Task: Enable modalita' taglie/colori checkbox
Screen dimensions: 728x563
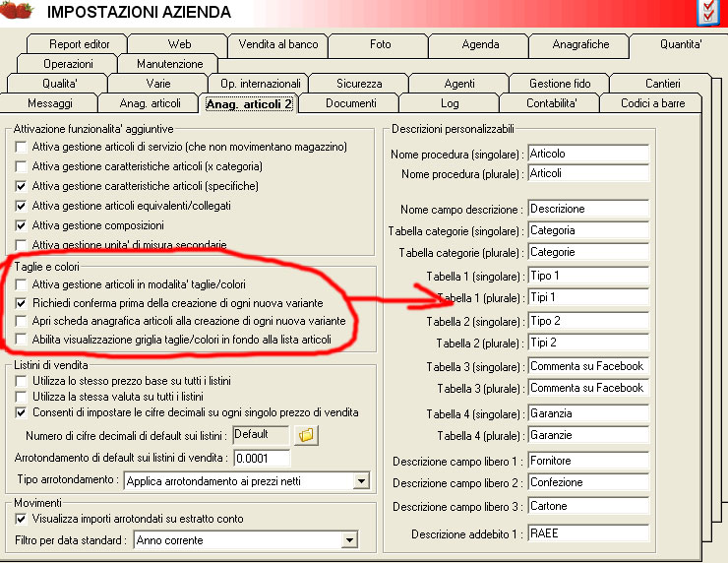Action: [x=21, y=284]
